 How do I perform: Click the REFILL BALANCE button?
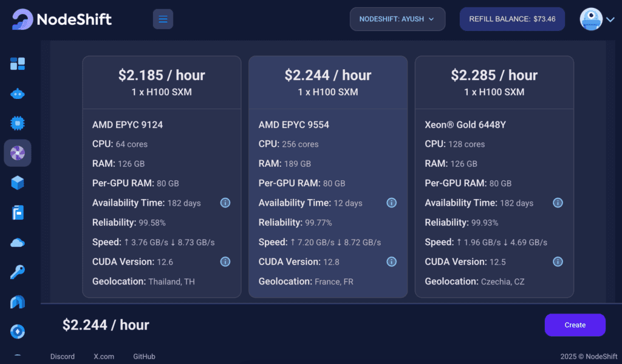512,19
